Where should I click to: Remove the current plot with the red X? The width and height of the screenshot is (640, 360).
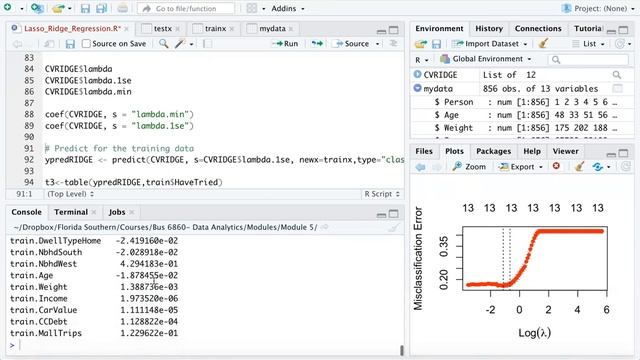(x=556, y=166)
